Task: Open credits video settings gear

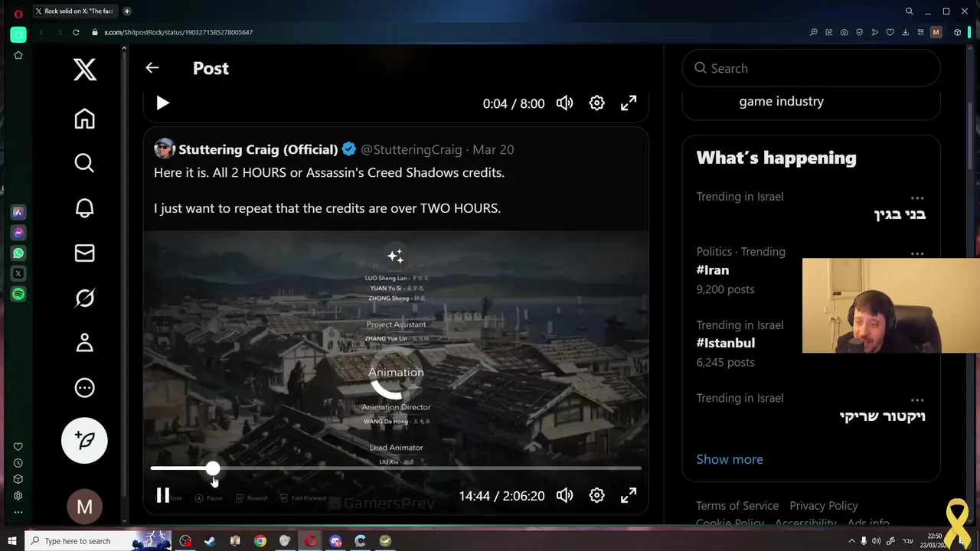Action: pos(596,496)
